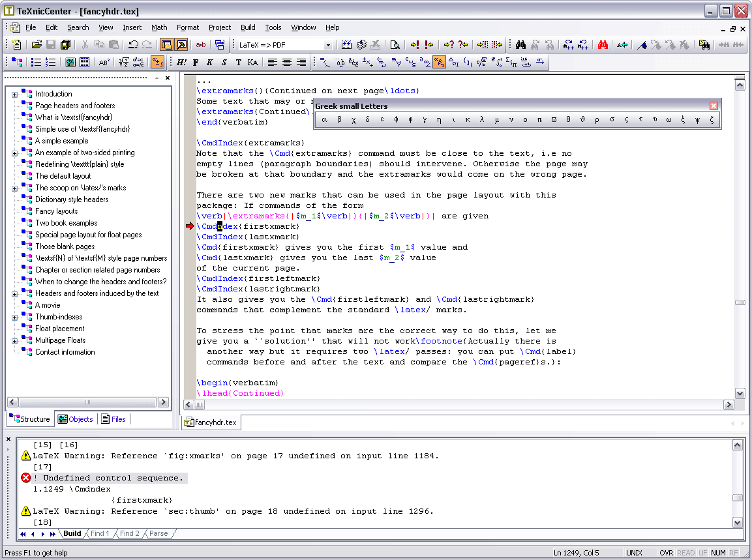The image size is (752, 560).
Task: Insert alpha from the Greek small Letters palette
Action: click(324, 119)
